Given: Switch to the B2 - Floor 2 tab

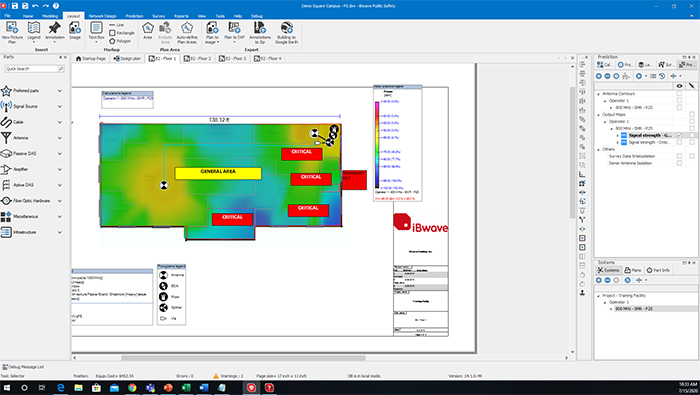Looking at the screenshot, I should click(x=198, y=58).
